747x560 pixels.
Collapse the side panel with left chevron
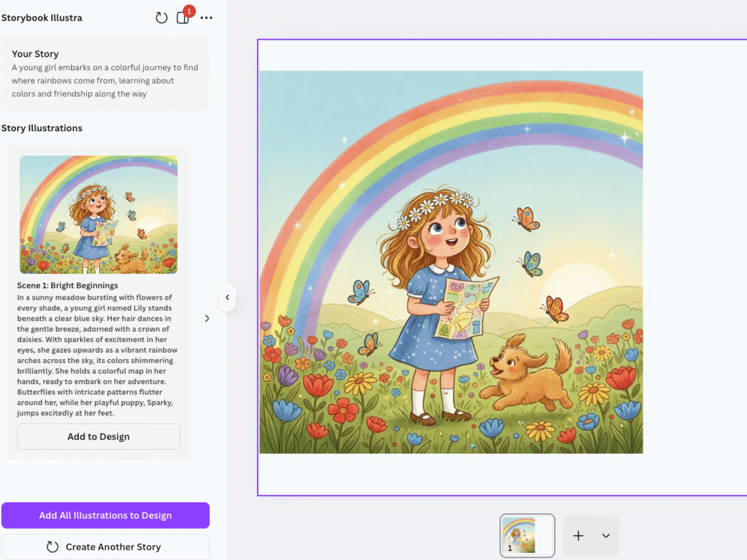(x=227, y=297)
